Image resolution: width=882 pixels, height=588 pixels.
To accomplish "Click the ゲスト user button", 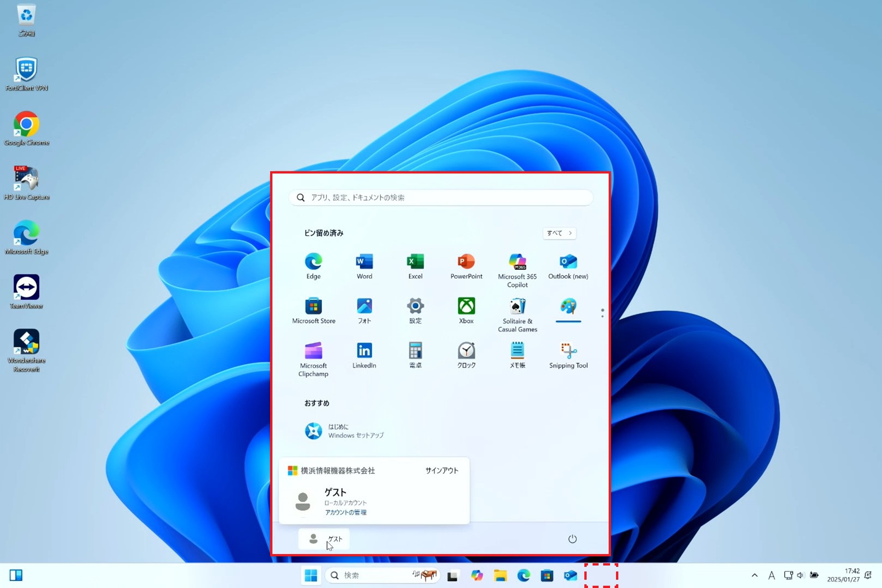I will 324,539.
